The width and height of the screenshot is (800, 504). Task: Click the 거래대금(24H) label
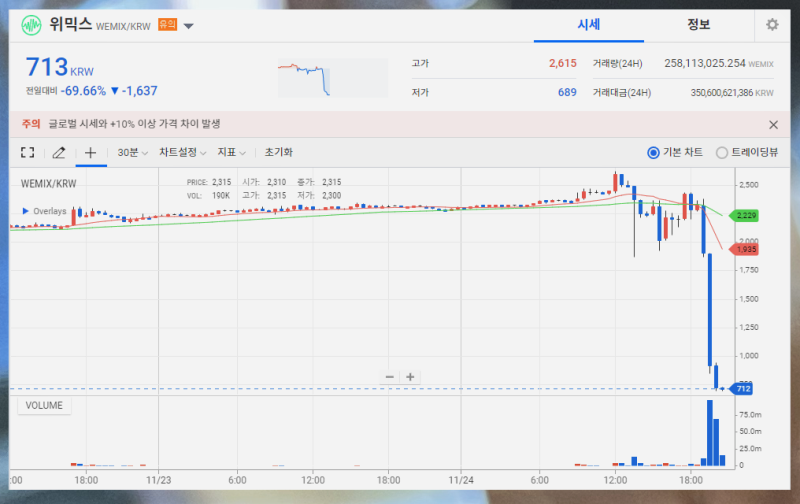(622, 93)
